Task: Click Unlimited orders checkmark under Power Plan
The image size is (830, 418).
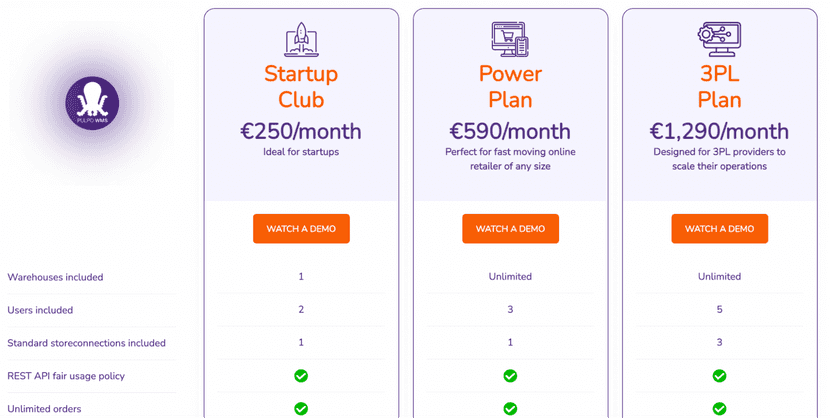Action: tap(510, 409)
